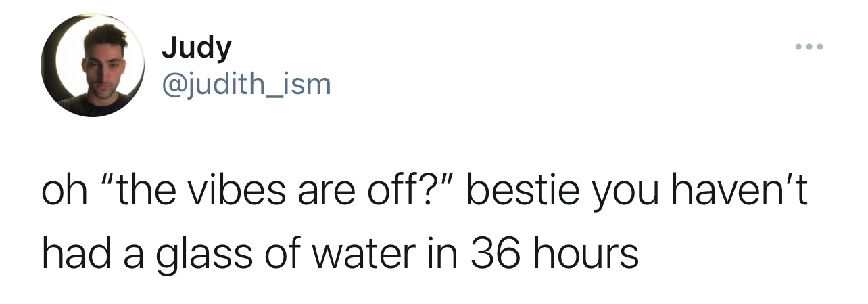The image size is (868, 304).
Task: Click the middle dot of the ellipsis icon
Action: [810, 48]
